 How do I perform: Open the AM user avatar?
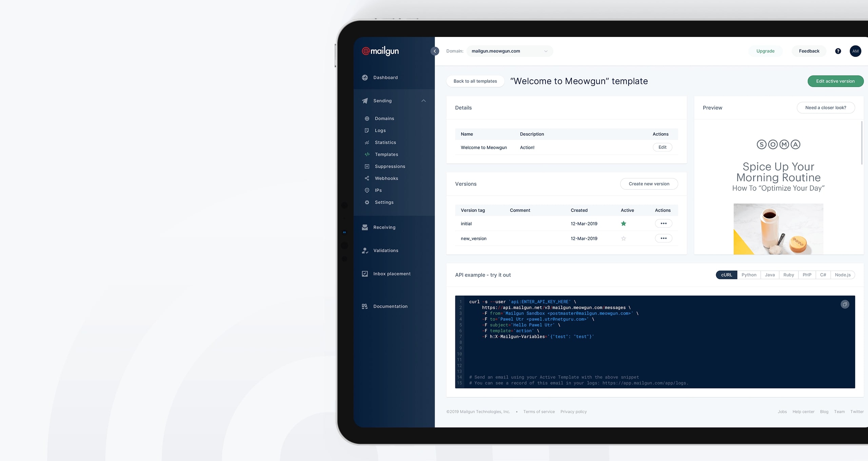(855, 51)
